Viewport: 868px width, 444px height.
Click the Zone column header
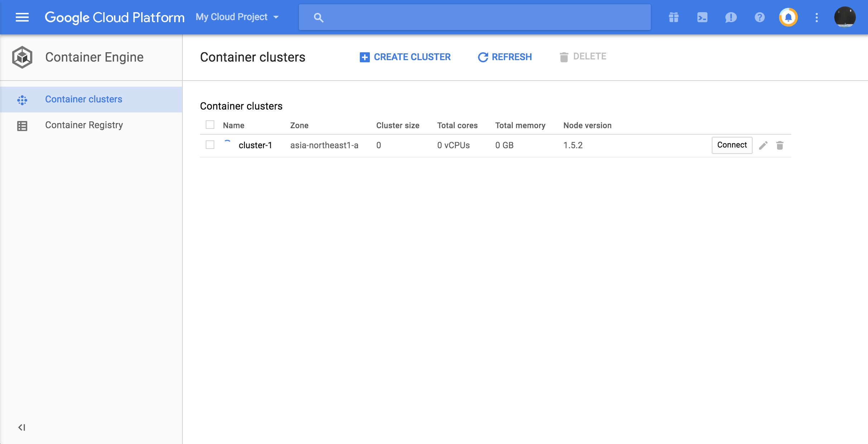(299, 125)
